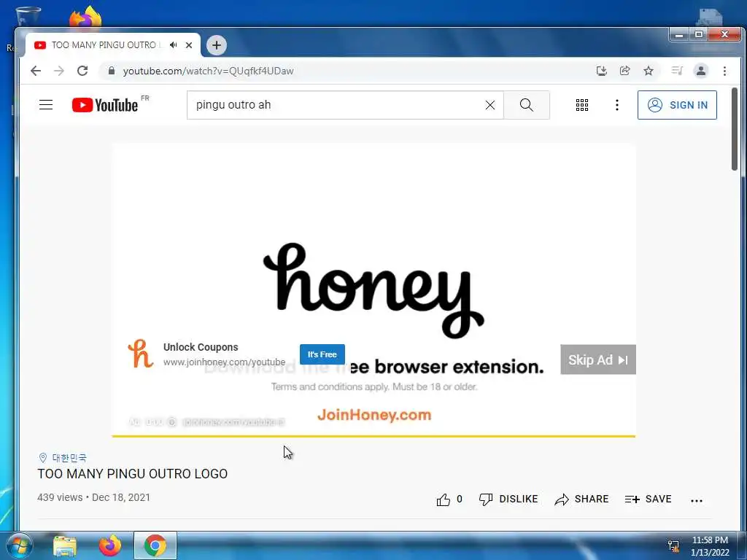Mute tab via speaker icon on tab
Viewport: 747px width, 560px height.
(174, 44)
